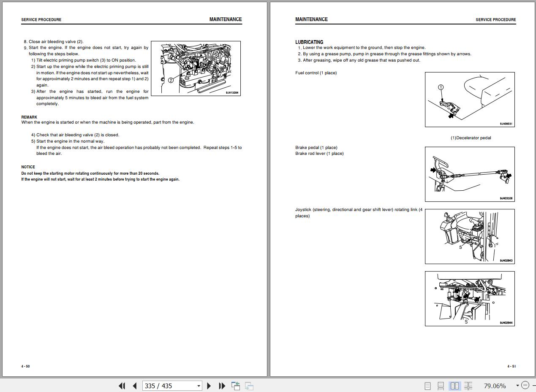Click the brake pedal rod diagram
Image resolution: width=536 pixels, height=392 pixels.
point(470,174)
